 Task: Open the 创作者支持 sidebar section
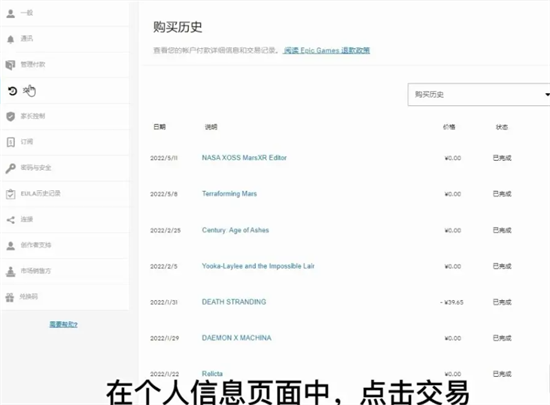65,245
